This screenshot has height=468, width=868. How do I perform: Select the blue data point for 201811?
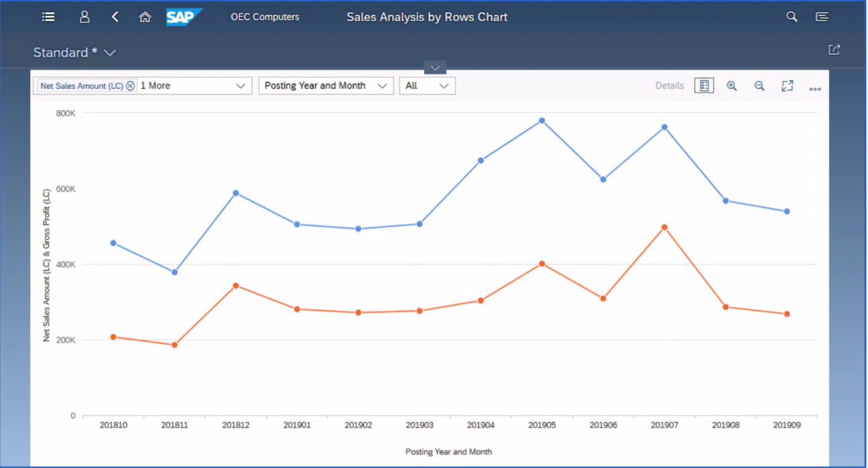tap(175, 272)
